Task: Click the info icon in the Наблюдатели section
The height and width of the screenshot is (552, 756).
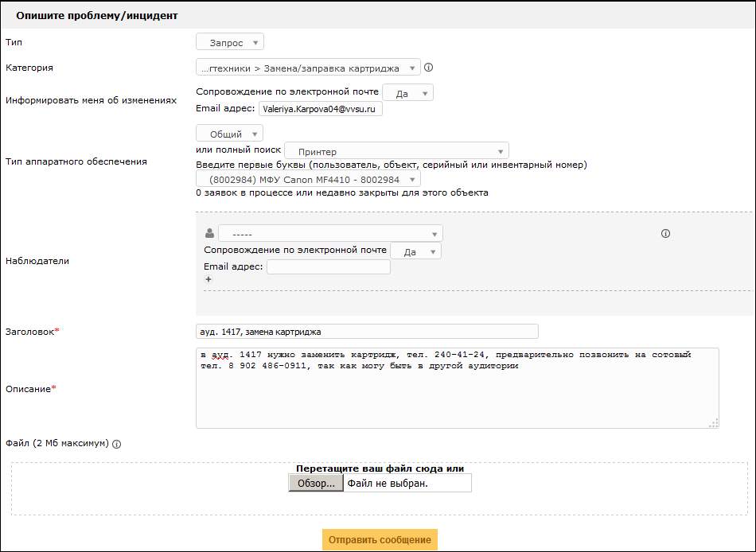Action: pos(666,234)
